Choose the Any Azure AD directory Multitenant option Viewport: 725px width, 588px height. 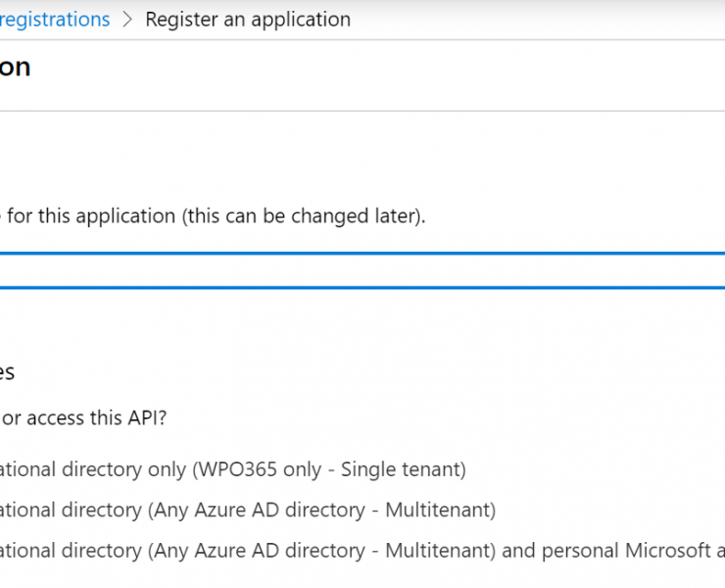point(247,510)
